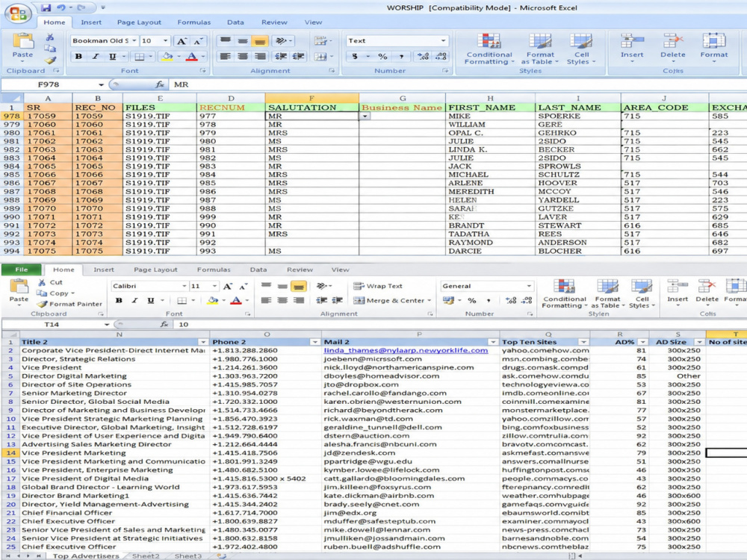Save the workbook from the quick access toolbar
747x560 pixels.
click(46, 7)
